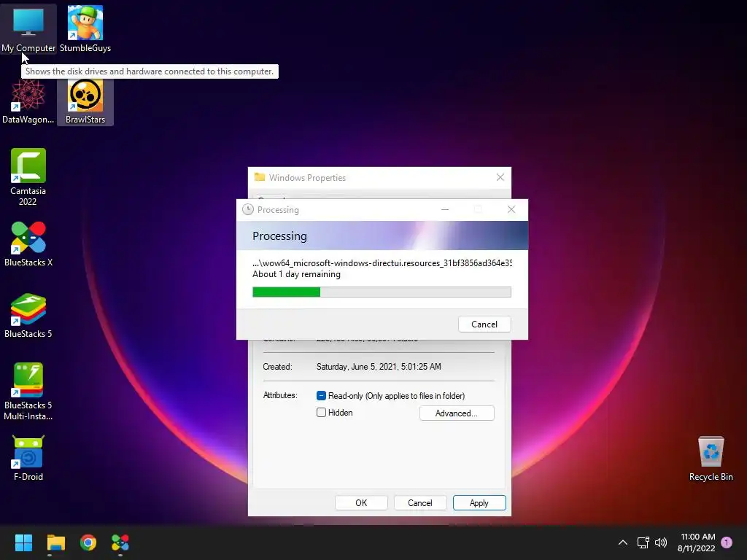The image size is (747, 560).
Task: Enable the Hidden attribute checkbox
Action: click(321, 413)
